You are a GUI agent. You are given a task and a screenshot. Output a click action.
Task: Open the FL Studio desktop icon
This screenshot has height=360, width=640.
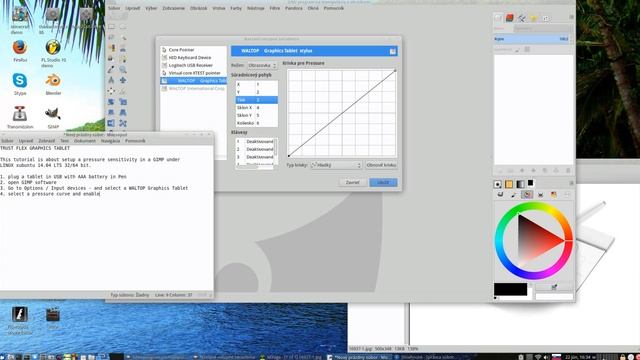(53, 53)
